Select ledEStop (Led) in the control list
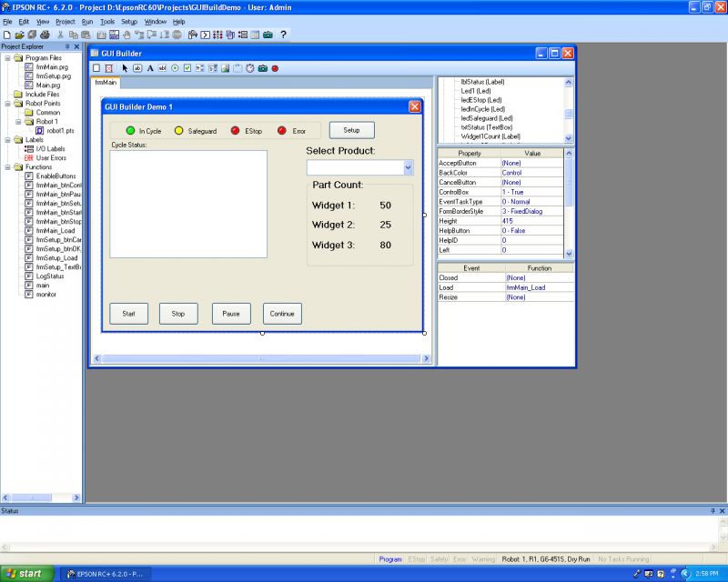 pos(481,100)
